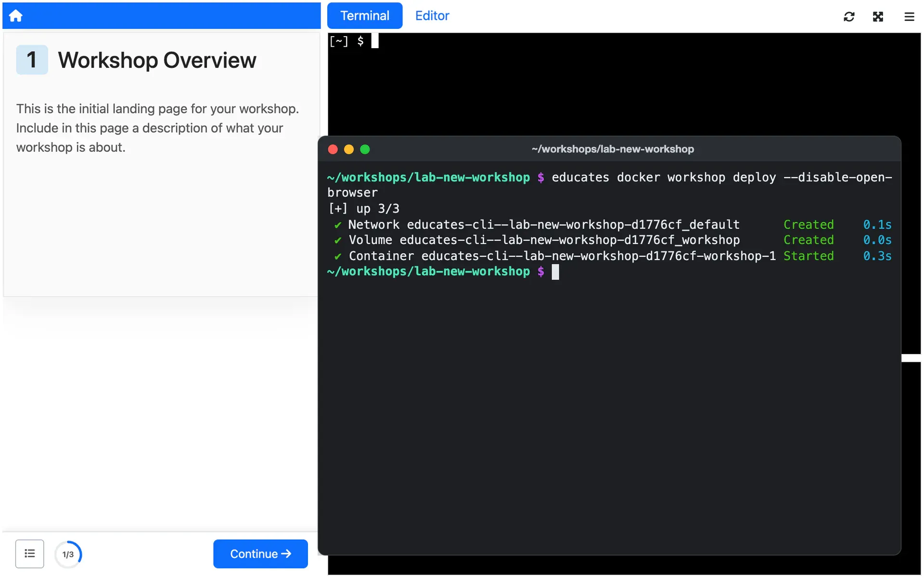Open the table of contents list icon

tap(30, 554)
